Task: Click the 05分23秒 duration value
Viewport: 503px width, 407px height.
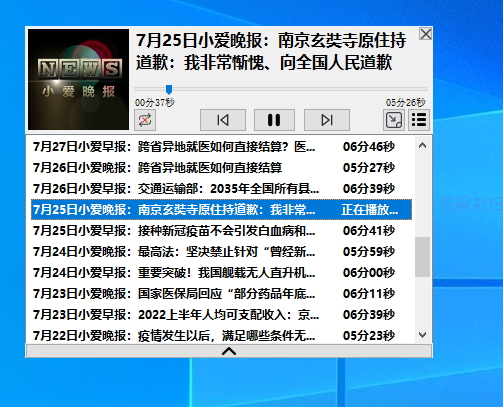Action: point(369,335)
